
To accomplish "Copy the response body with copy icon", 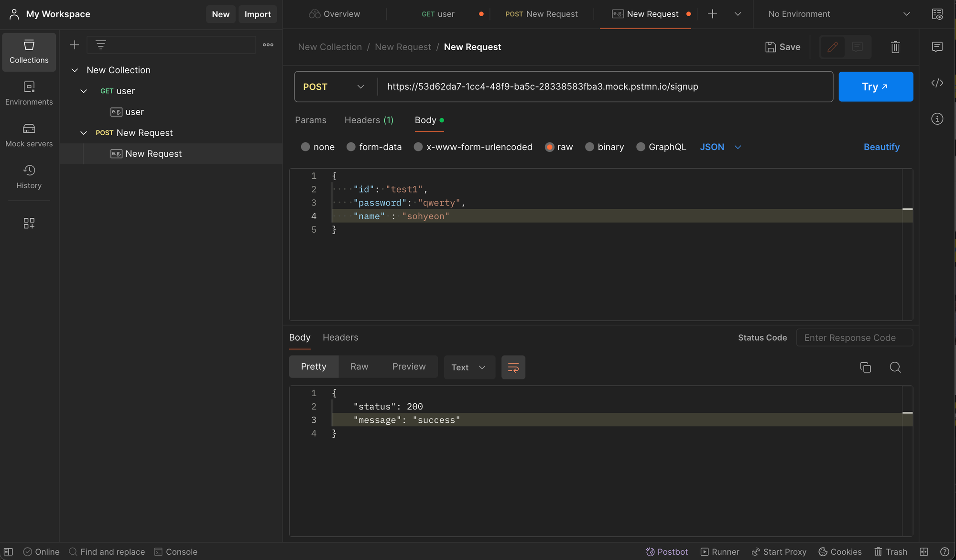I will (x=865, y=367).
